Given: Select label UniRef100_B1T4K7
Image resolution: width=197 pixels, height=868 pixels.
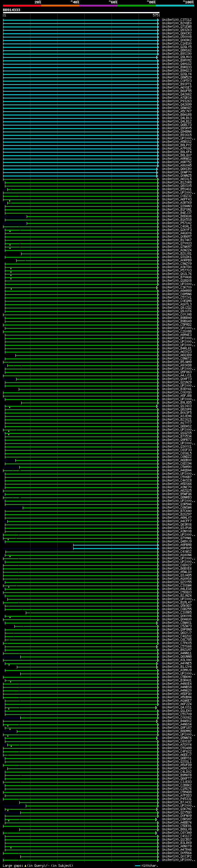Looking at the screenshot, I should click(177, 240).
